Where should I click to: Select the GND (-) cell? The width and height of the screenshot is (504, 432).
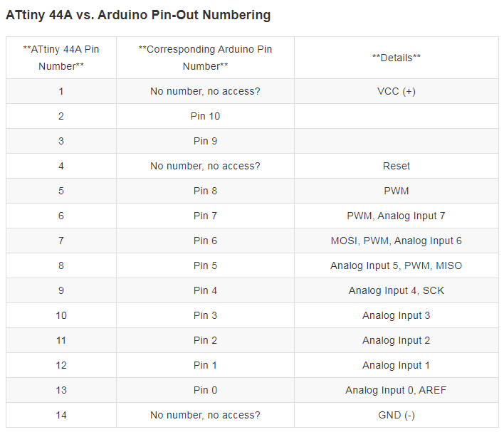[397, 415]
